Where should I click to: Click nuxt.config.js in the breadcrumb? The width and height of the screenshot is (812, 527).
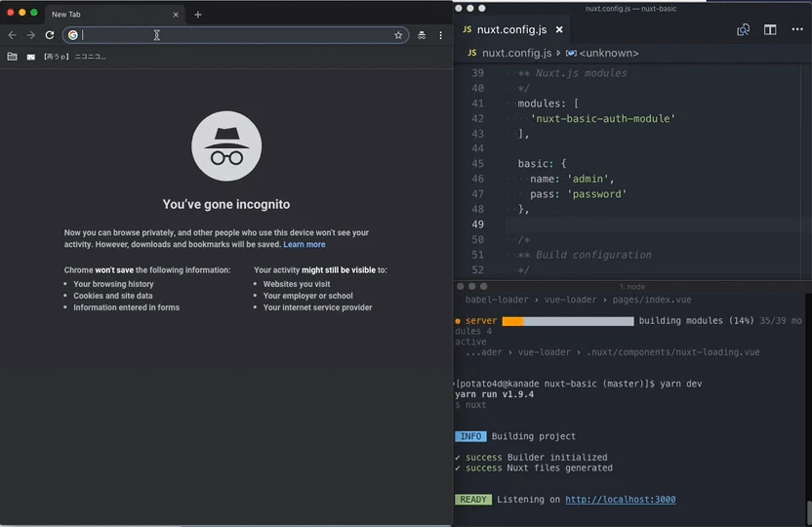(516, 53)
